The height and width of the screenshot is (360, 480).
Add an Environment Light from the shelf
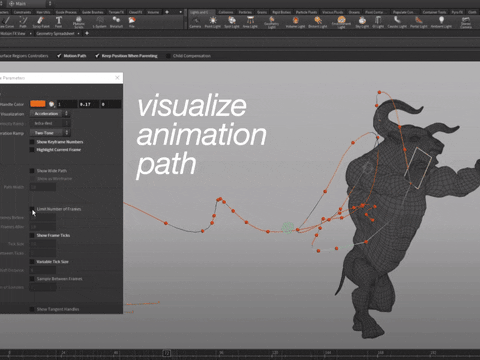pyautogui.click(x=341, y=22)
